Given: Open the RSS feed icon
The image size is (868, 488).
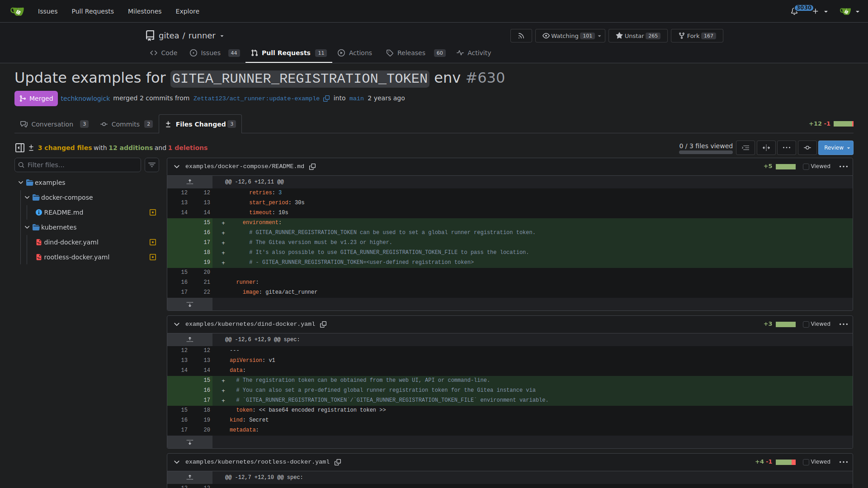Looking at the screenshot, I should click(521, 36).
